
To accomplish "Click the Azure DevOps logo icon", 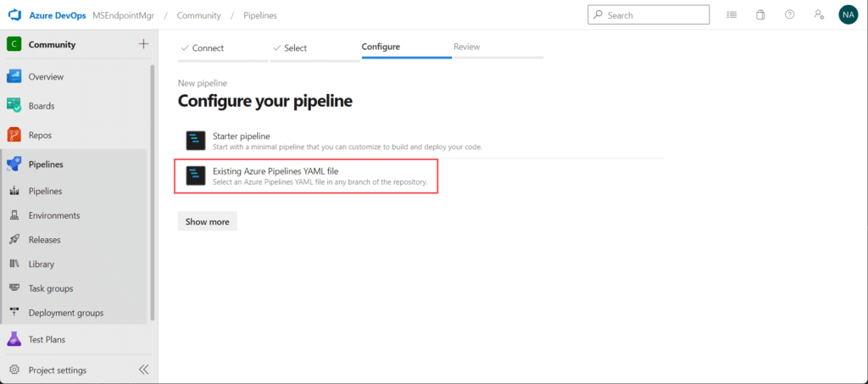I will 14,15.
